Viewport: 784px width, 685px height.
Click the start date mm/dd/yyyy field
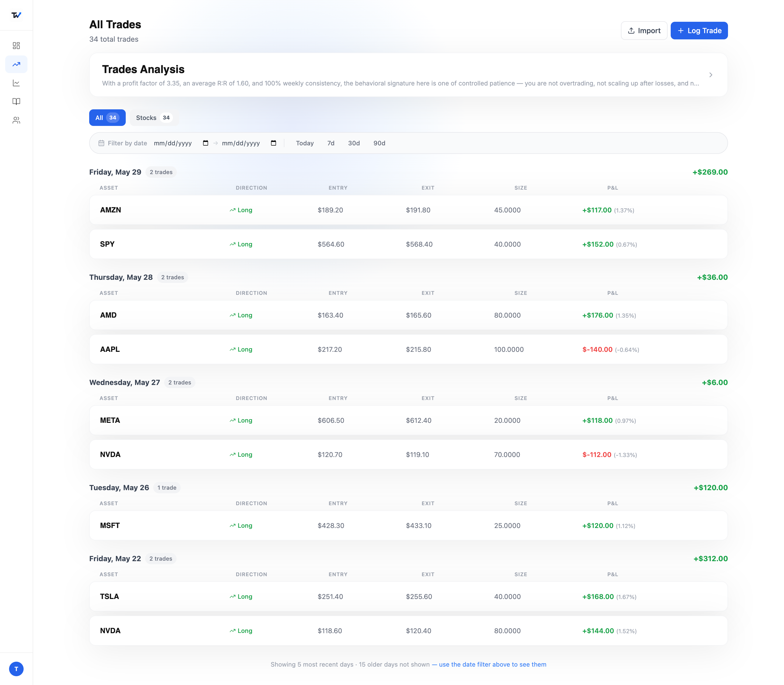(181, 143)
